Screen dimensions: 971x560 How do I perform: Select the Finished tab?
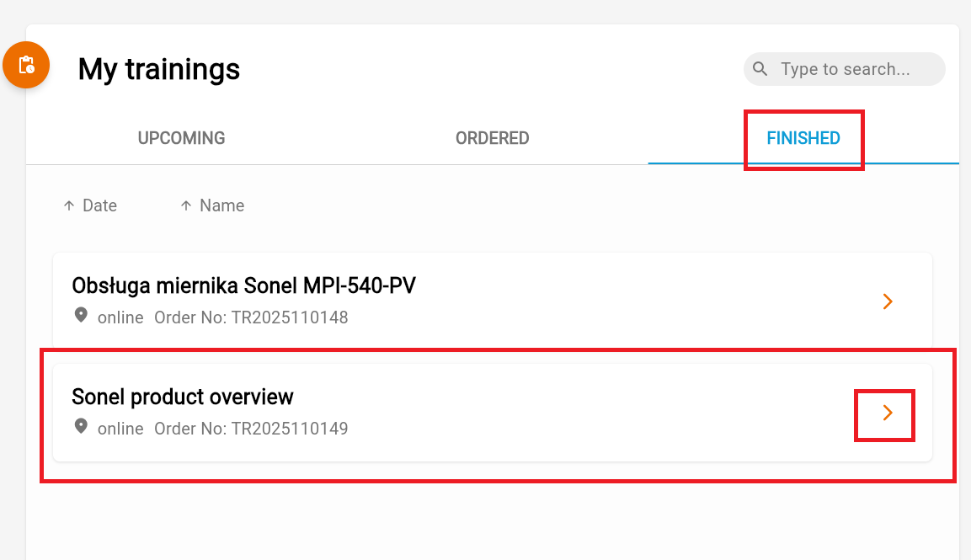[x=803, y=138]
